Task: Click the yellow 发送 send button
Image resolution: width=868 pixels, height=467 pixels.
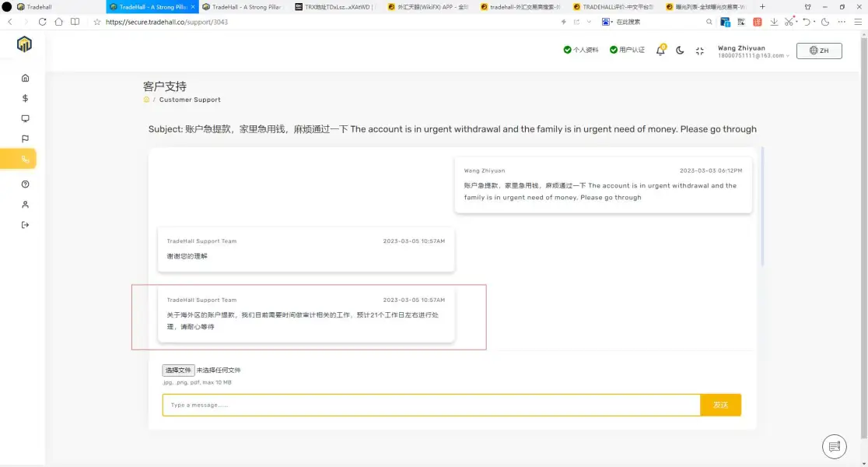Action: point(720,405)
